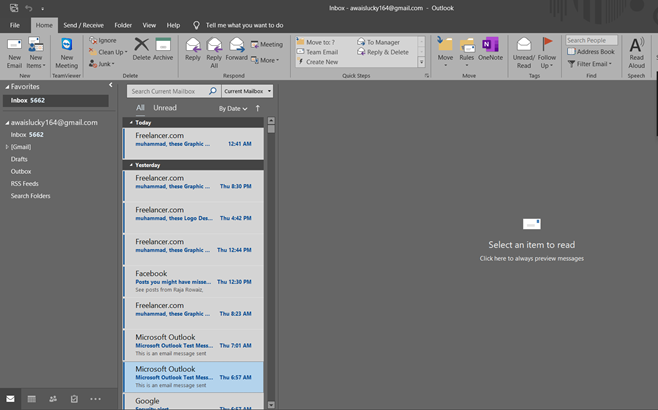The width and height of the screenshot is (658, 410).
Task: Click Ignore conversation button
Action: point(103,40)
